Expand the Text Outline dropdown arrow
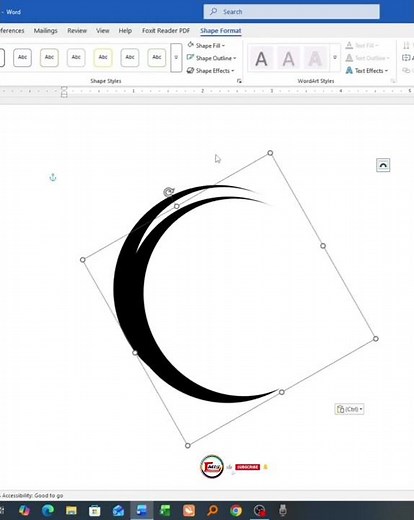This screenshot has height=520, width=414. coord(388,58)
